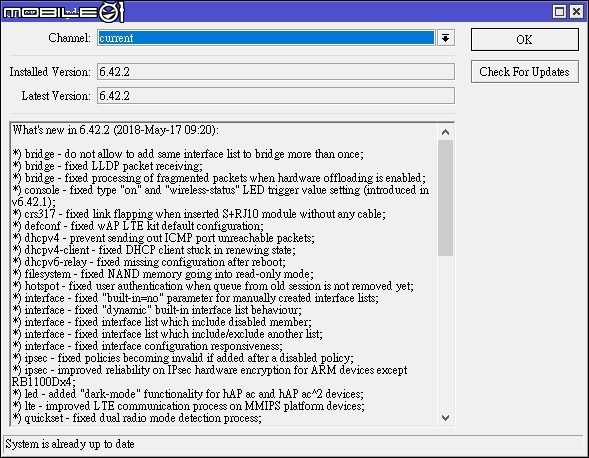
Task: Click 'led - added "dark-mode" functionality' line
Action: click(x=188, y=394)
